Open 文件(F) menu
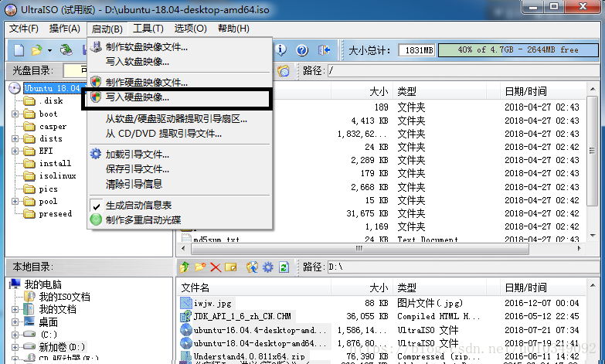 pos(24,29)
